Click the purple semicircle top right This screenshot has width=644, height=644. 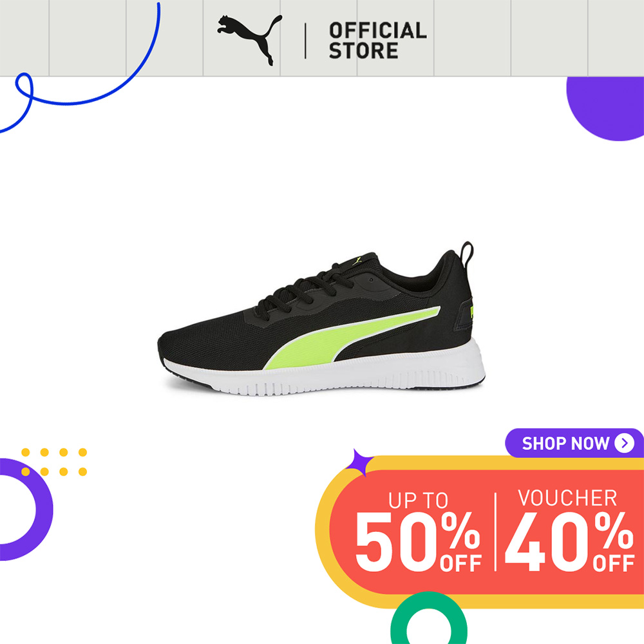[605, 108]
